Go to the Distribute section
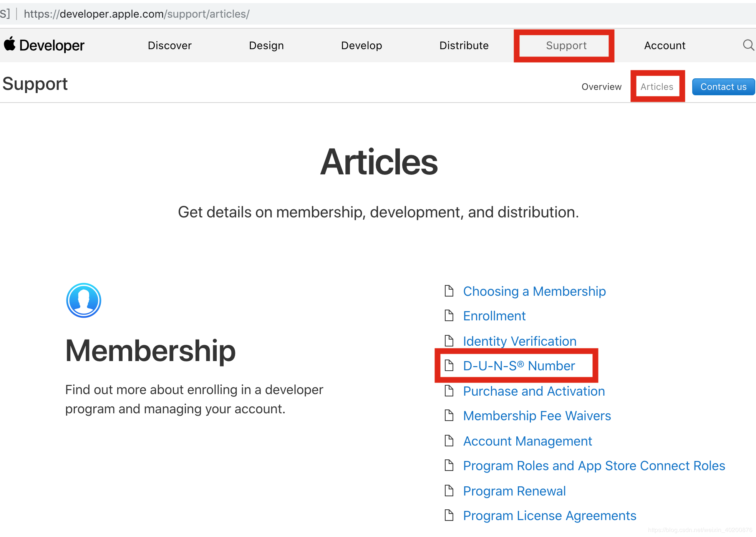The width and height of the screenshot is (756, 537). click(464, 45)
